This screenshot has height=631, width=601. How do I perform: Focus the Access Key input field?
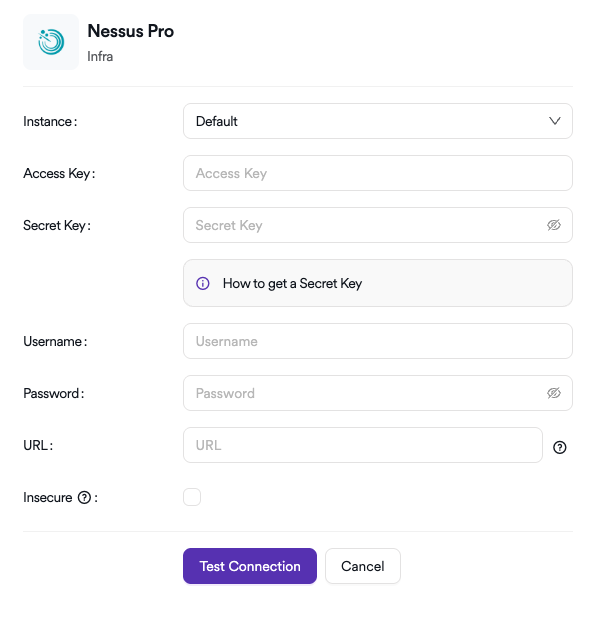377,173
